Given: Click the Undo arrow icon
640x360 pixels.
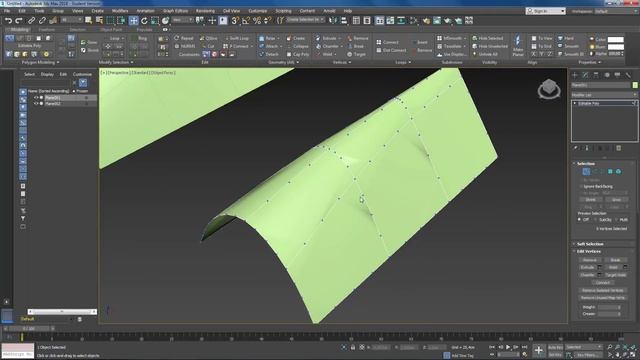Looking at the screenshot, I should [x=8, y=20].
